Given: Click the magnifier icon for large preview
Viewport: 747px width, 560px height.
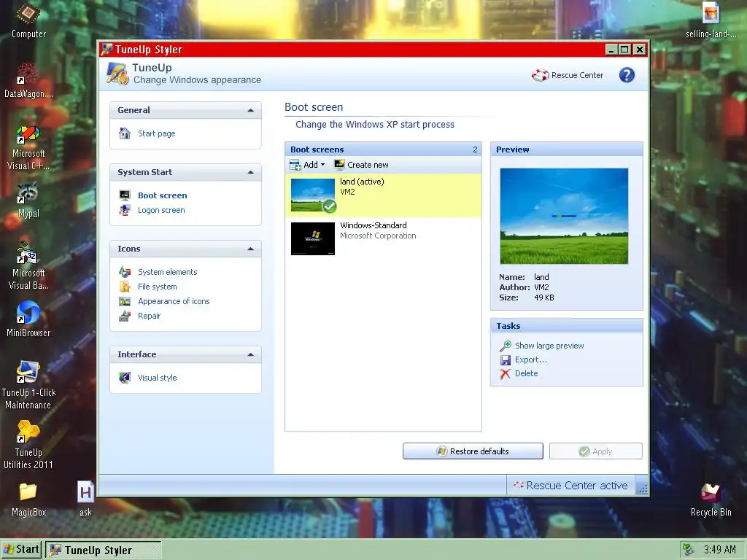Looking at the screenshot, I should (x=506, y=346).
